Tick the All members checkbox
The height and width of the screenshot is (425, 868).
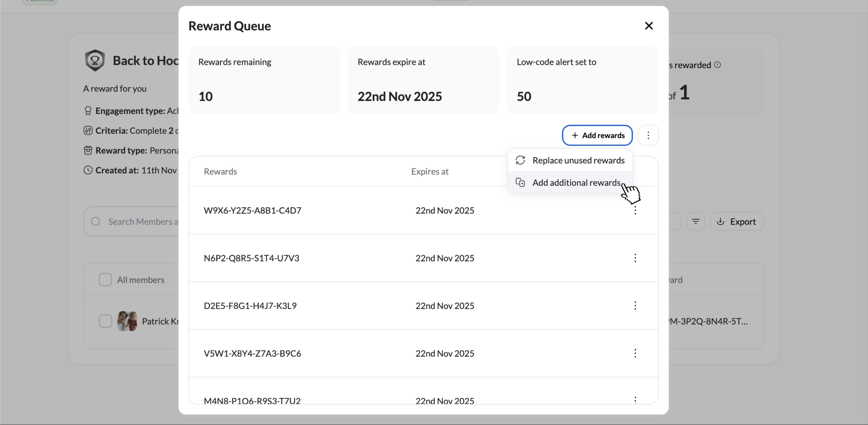(x=105, y=280)
